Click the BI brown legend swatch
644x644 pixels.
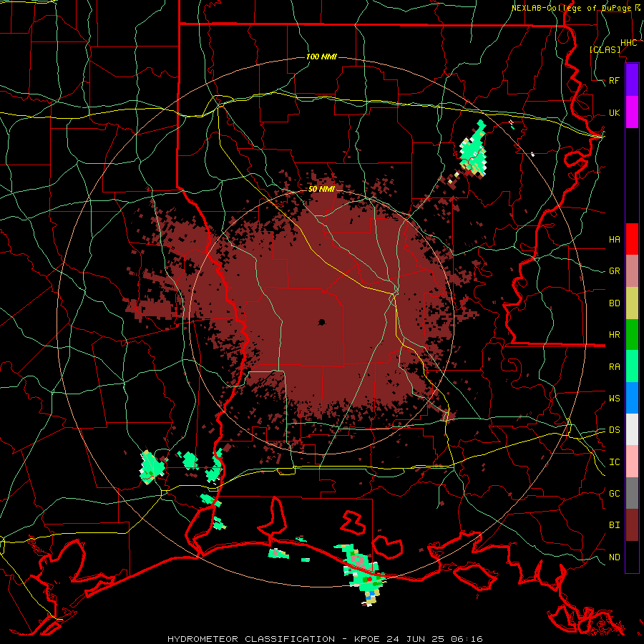[632, 525]
